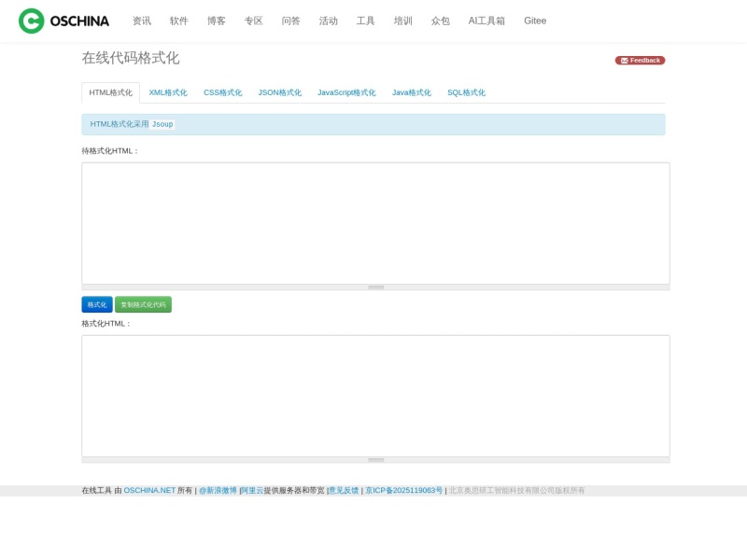Click the resize grip below the input textarea

[375, 287]
